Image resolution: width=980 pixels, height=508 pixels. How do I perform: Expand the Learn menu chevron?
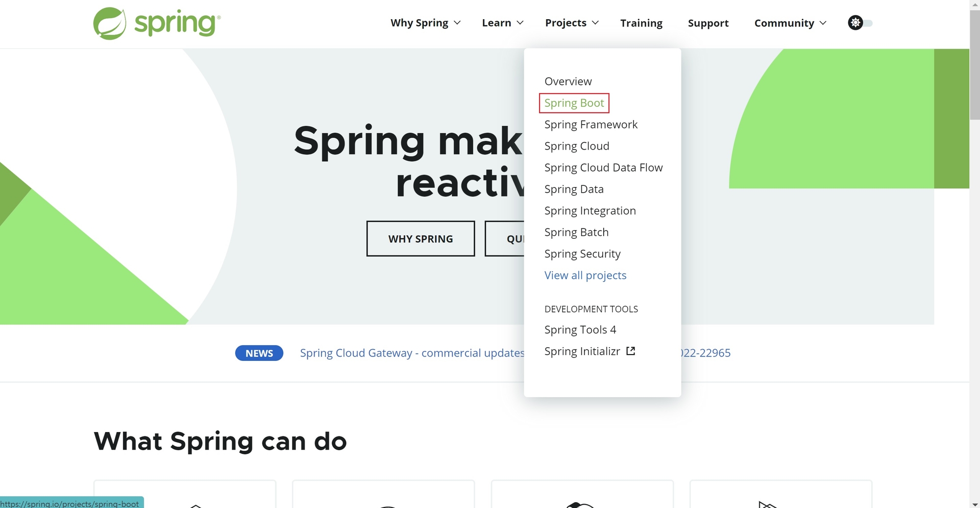pyautogui.click(x=520, y=23)
